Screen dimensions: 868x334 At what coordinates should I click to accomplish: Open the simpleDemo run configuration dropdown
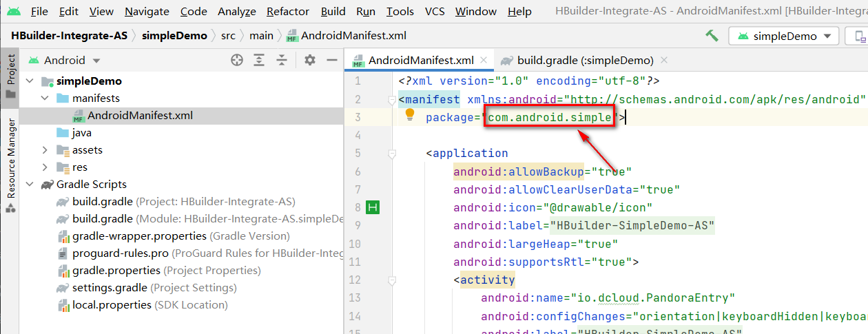(784, 36)
